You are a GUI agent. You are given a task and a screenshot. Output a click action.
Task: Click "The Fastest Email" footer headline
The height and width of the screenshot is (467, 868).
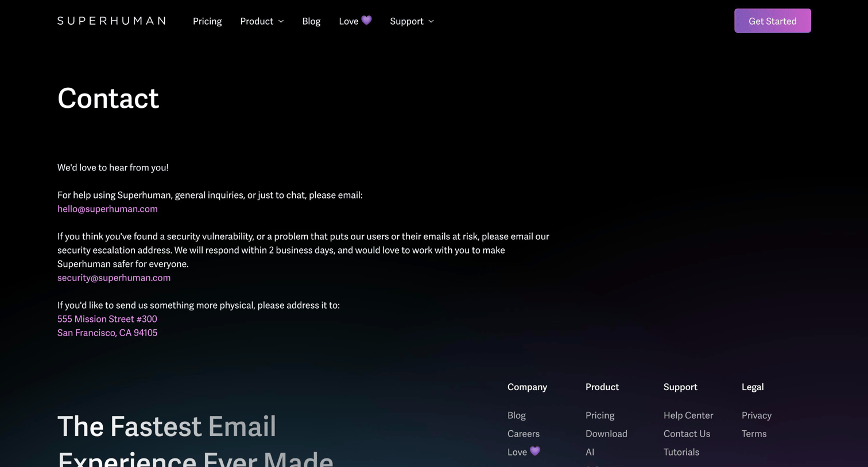[167, 426]
